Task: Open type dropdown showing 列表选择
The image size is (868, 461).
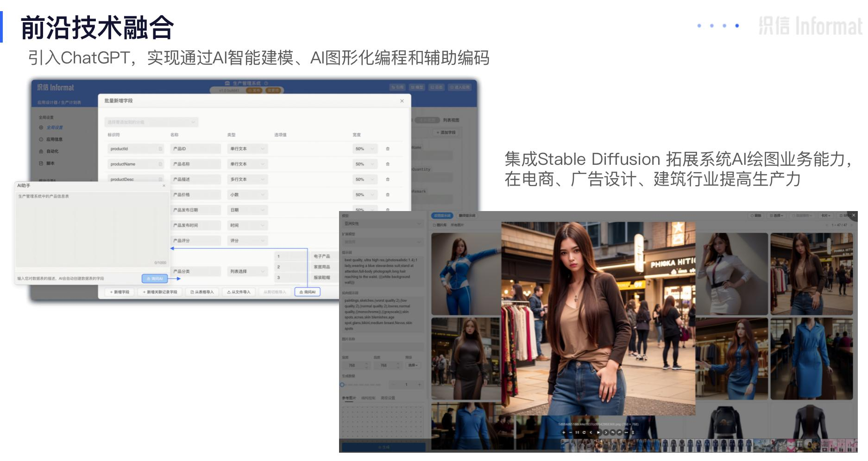Action: 247,272
